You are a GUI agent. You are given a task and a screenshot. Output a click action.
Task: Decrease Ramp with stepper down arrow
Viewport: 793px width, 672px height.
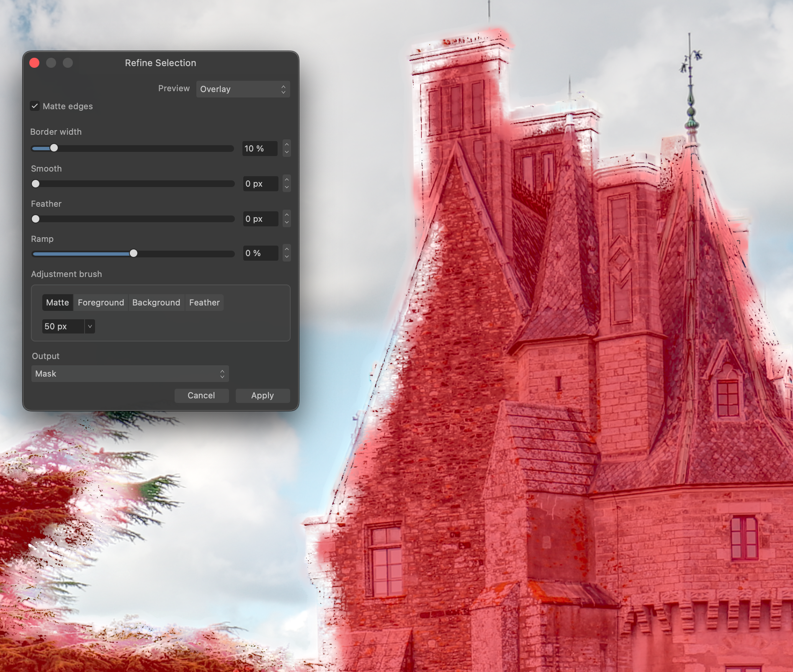pyautogui.click(x=287, y=257)
